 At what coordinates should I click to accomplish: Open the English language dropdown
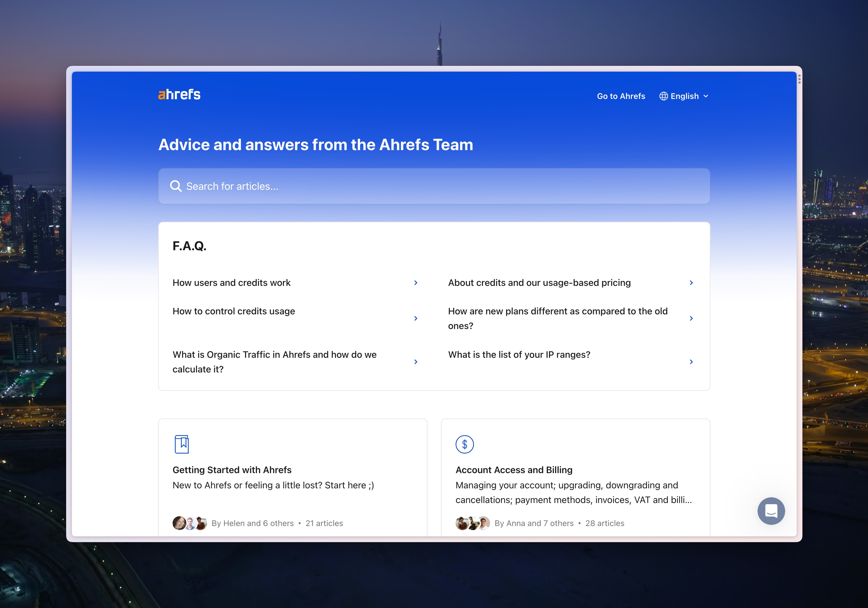click(684, 96)
